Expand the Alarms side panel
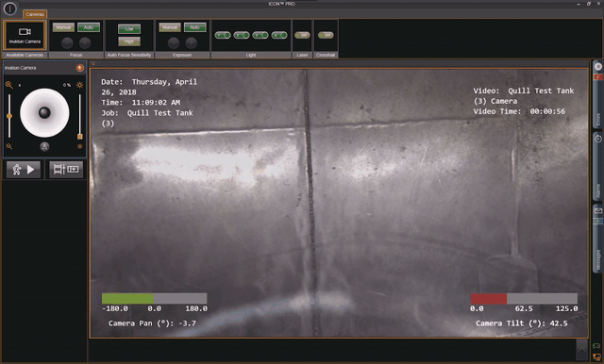604x364 pixels. 597,167
